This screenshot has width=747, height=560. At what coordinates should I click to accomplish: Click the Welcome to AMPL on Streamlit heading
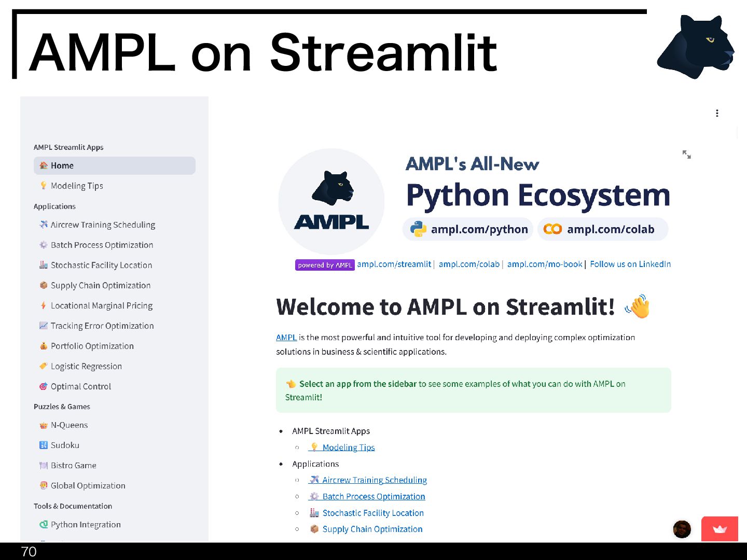446,306
